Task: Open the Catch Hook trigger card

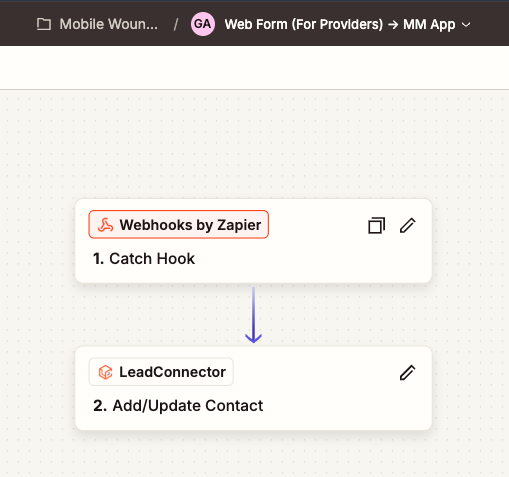Action: (253, 241)
